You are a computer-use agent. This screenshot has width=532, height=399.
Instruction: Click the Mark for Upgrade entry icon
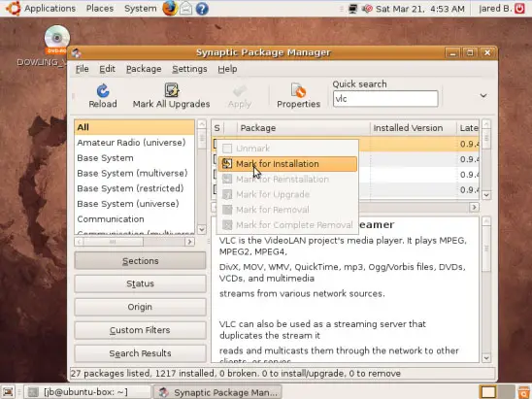click(227, 194)
